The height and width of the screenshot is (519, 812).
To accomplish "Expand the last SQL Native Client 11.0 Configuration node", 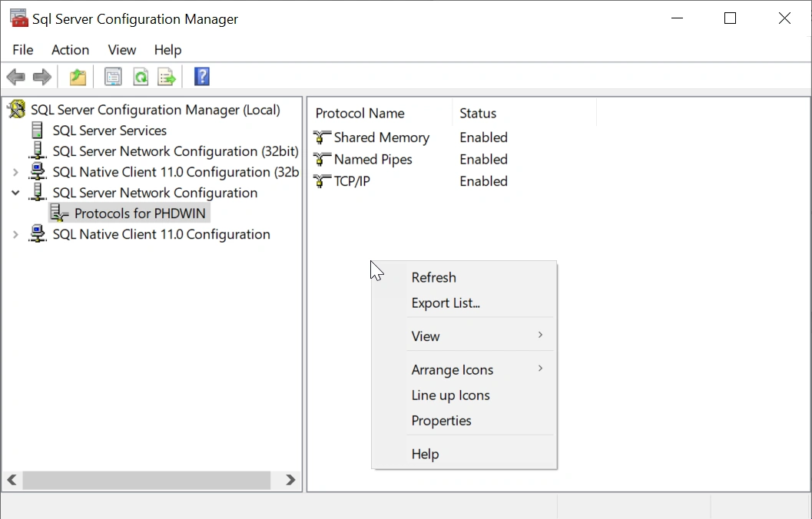I will pos(15,234).
